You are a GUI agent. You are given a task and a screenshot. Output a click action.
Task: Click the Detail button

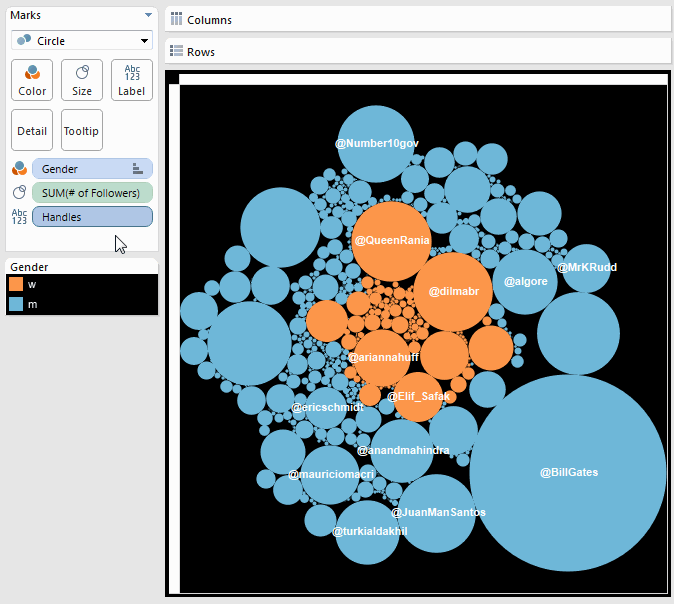[32, 130]
